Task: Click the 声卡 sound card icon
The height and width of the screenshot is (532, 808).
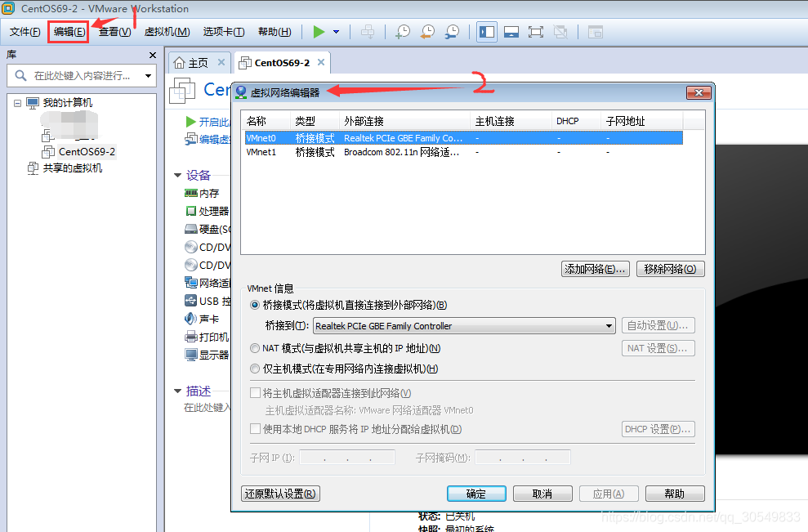Action: (x=190, y=319)
